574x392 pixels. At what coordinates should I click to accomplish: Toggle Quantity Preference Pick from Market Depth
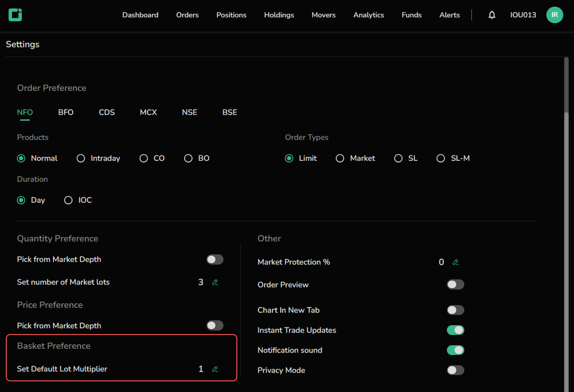[215, 259]
